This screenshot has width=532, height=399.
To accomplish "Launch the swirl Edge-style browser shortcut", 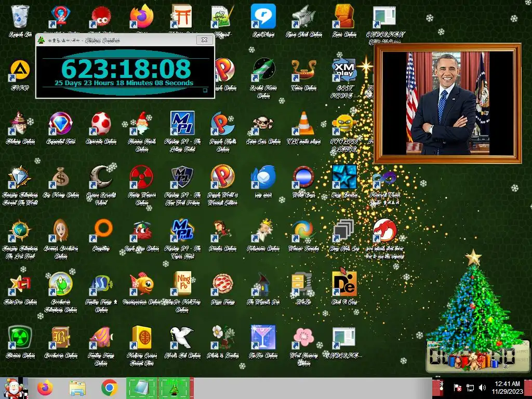I will pos(303,231).
